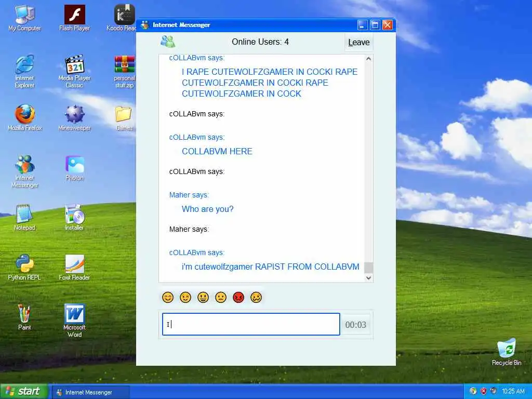Click the Leave button in Messenger
This screenshot has height=399, width=532.
(358, 43)
